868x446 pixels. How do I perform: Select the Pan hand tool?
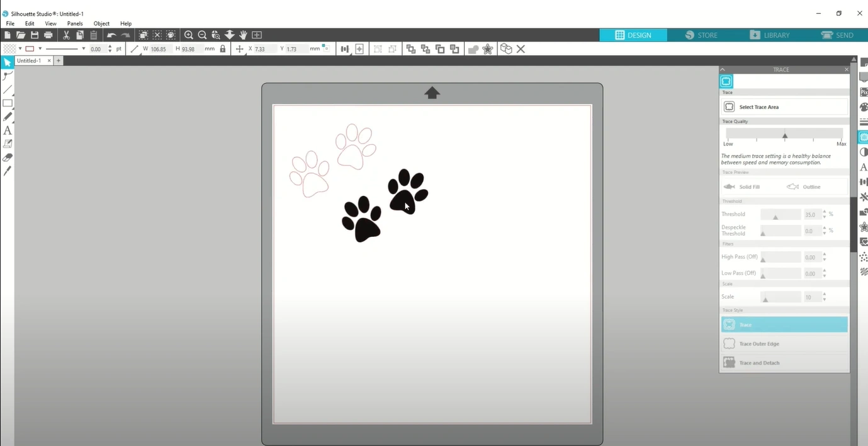pyautogui.click(x=243, y=35)
